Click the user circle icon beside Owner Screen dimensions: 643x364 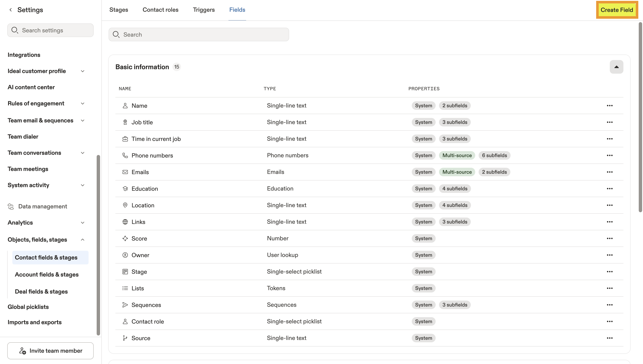[x=125, y=255]
